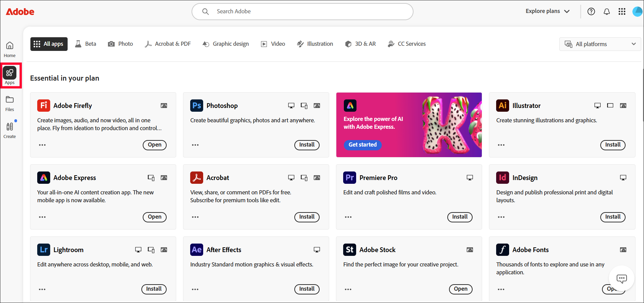
Task: Open more options for Premiere Pro
Action: 348,217
